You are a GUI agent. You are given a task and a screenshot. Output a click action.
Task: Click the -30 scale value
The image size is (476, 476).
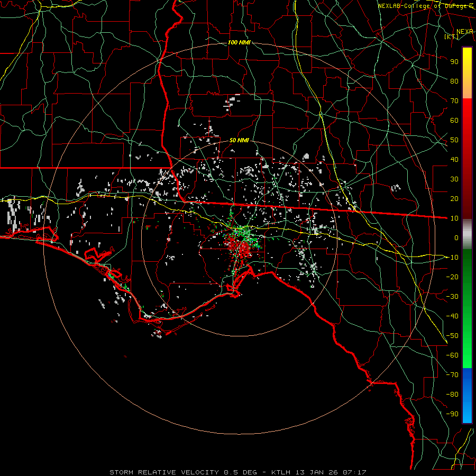coord(452,297)
